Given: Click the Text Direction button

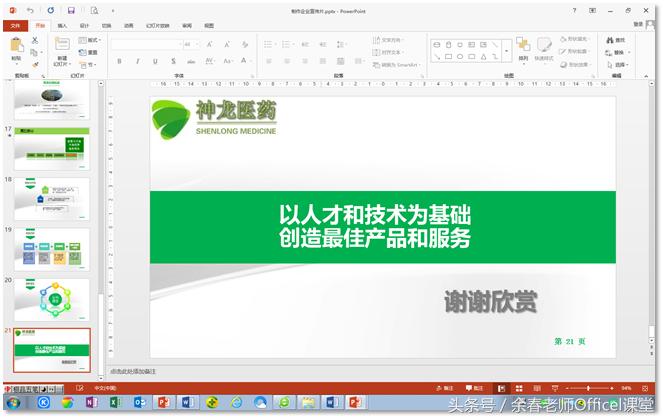Looking at the screenshot, I should tap(388, 40).
